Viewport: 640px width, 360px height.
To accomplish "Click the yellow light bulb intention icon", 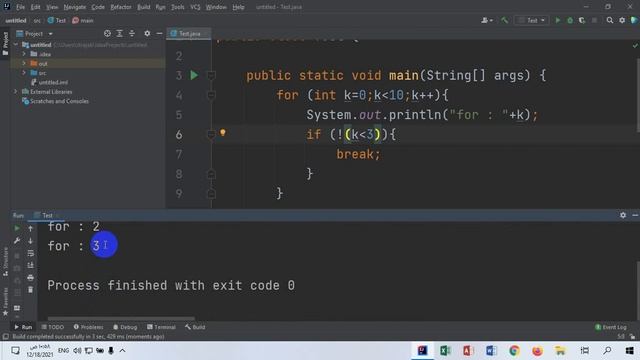I will point(222,132).
